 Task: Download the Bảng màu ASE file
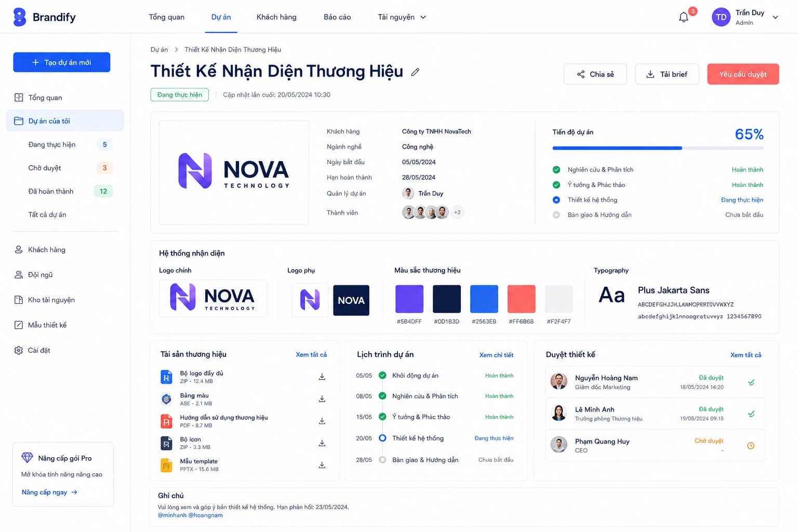(322, 399)
